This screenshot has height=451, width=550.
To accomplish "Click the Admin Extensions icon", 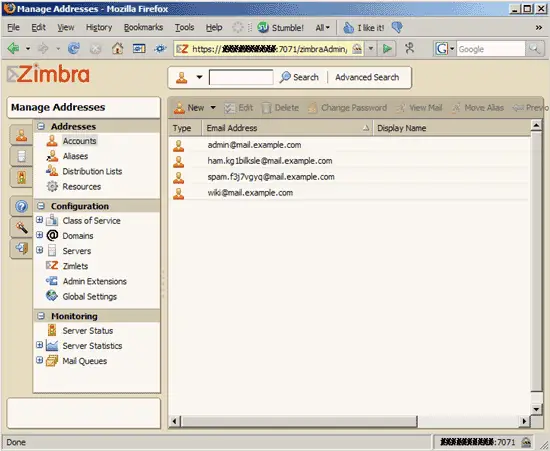I will point(52,281).
